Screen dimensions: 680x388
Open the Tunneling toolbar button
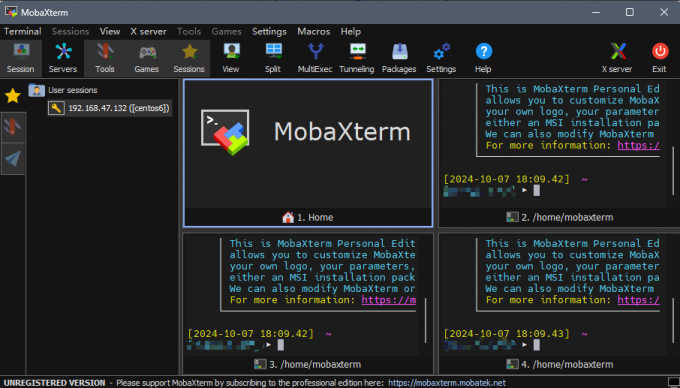tap(357, 59)
